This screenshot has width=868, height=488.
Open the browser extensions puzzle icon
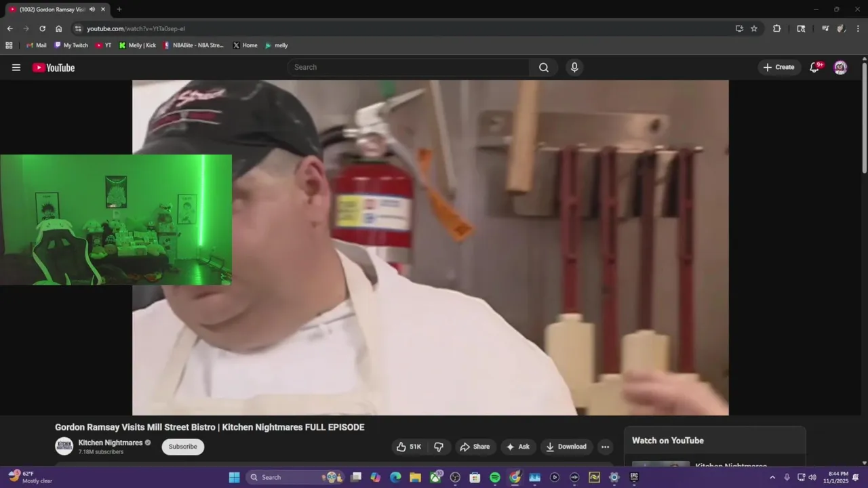click(x=777, y=28)
